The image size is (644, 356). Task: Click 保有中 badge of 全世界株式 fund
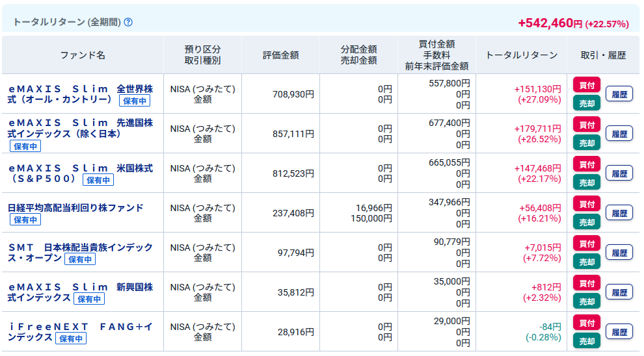pyautogui.click(x=135, y=101)
